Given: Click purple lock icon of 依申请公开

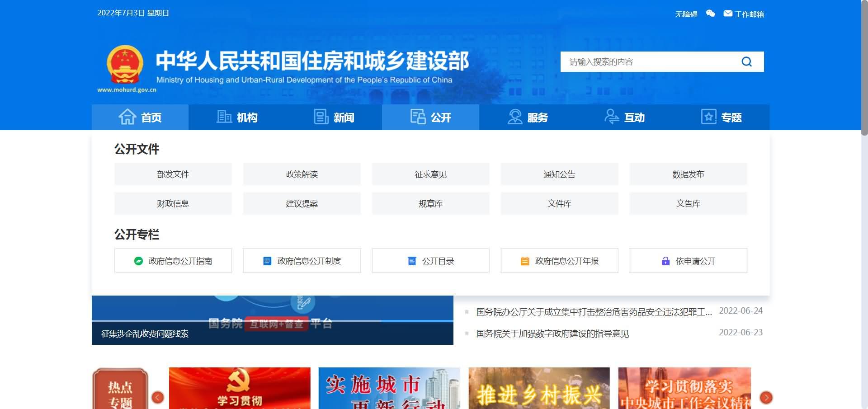Looking at the screenshot, I should [665, 261].
